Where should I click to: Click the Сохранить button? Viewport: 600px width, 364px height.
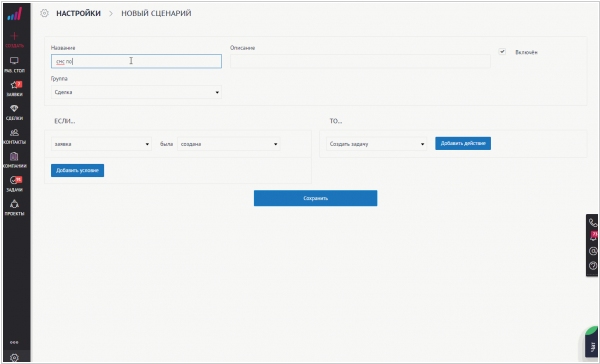point(316,198)
